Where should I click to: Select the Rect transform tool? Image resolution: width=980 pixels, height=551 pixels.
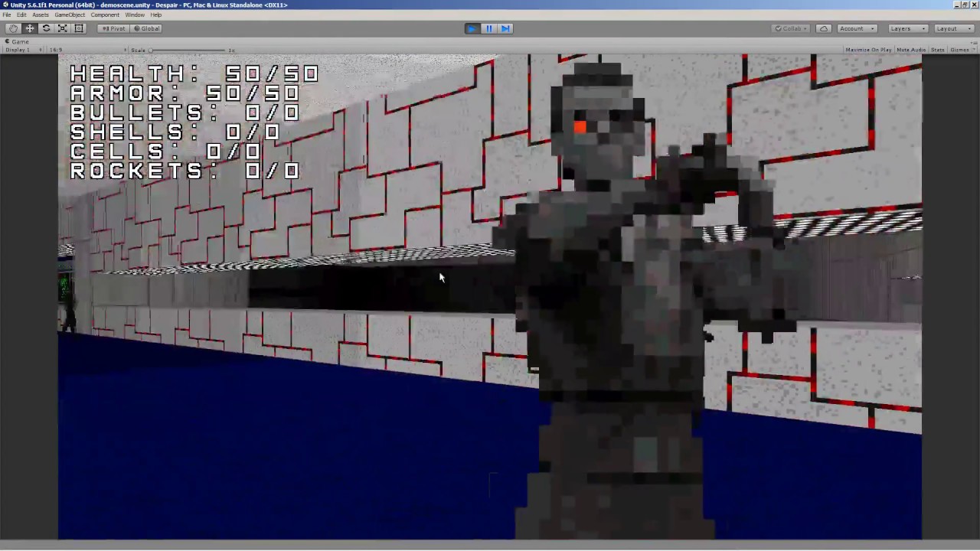coord(78,28)
